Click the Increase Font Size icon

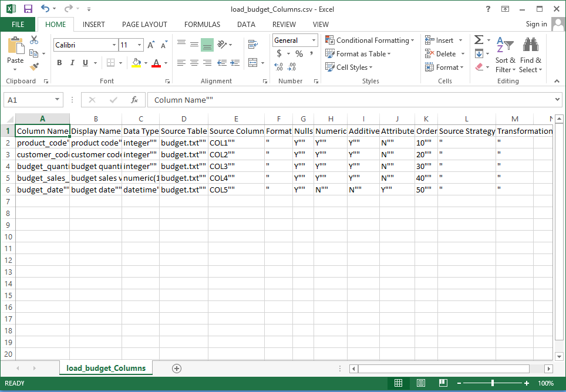click(151, 45)
